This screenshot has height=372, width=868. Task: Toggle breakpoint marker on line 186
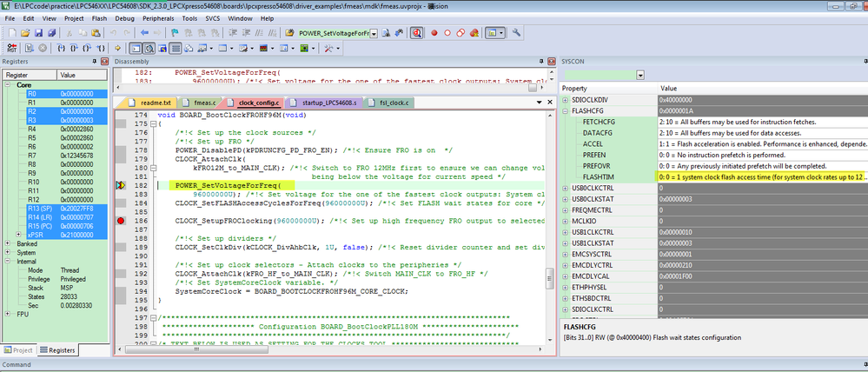121,221
